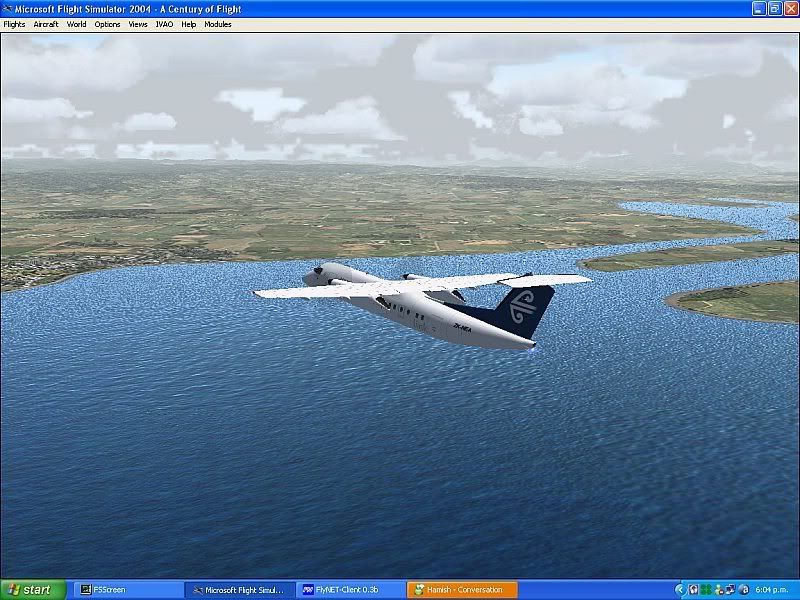Click the round 'a' tray icon
This screenshot has height=600, width=800.
point(744,590)
